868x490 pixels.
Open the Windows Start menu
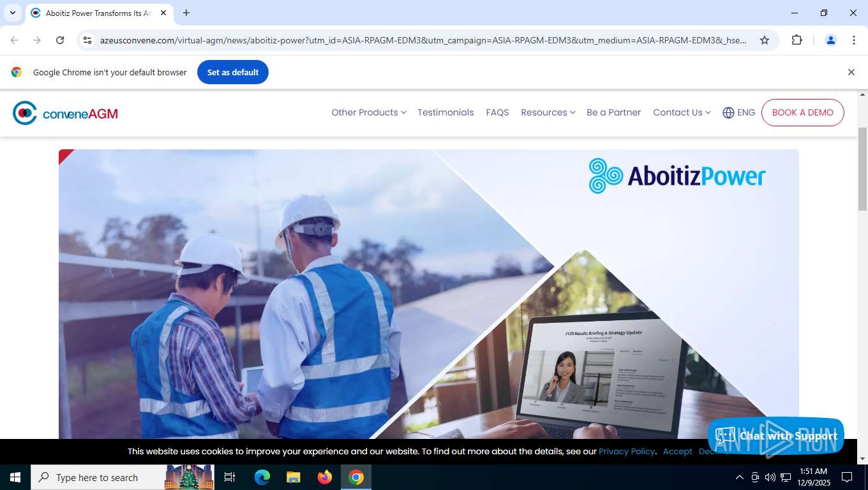[15, 477]
